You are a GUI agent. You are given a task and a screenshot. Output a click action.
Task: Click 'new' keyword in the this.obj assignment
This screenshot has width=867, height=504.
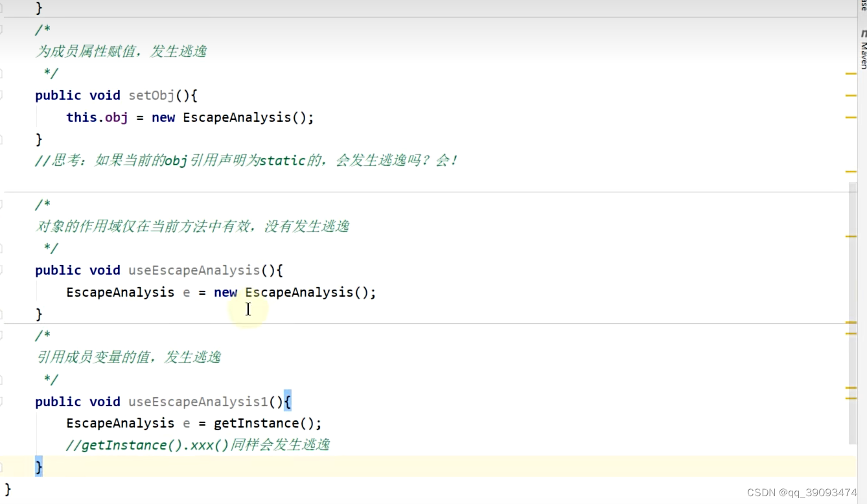tap(163, 117)
